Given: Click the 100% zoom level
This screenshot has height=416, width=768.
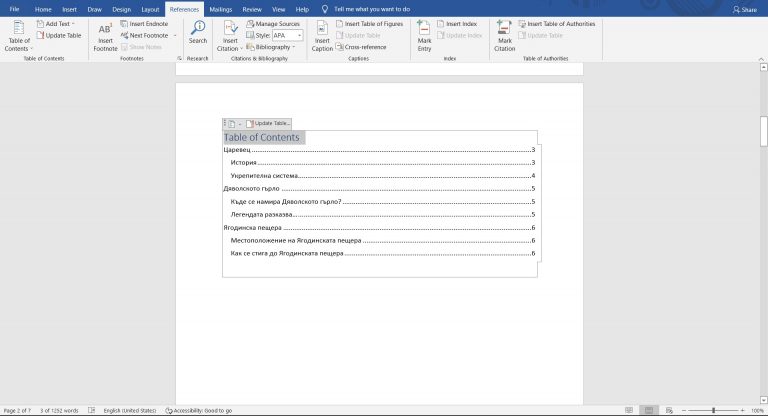Looking at the screenshot, I should (757, 411).
